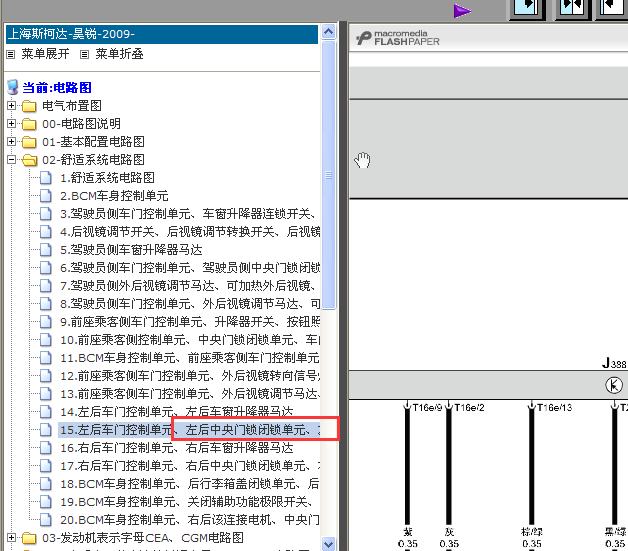Click the folder icon of 00-电路图说明
The image size is (628, 551).
pyautogui.click(x=29, y=124)
